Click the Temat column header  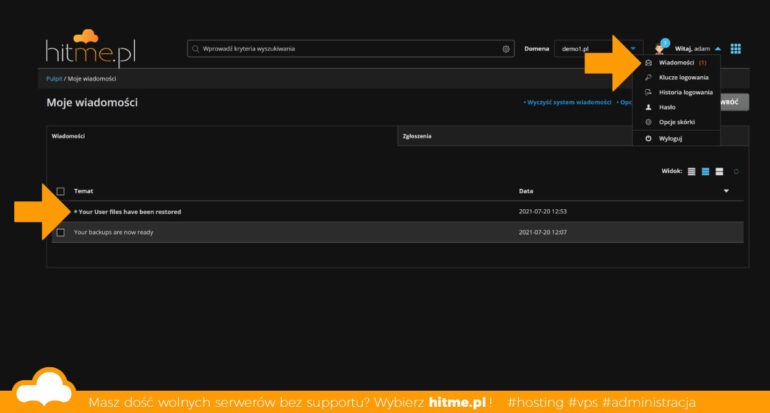pyautogui.click(x=83, y=191)
